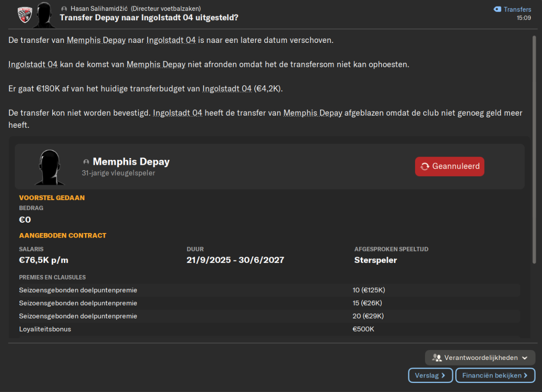Screen dimensions: 542x392
Task: Click the €0 bedrag value
Action: tap(25, 220)
